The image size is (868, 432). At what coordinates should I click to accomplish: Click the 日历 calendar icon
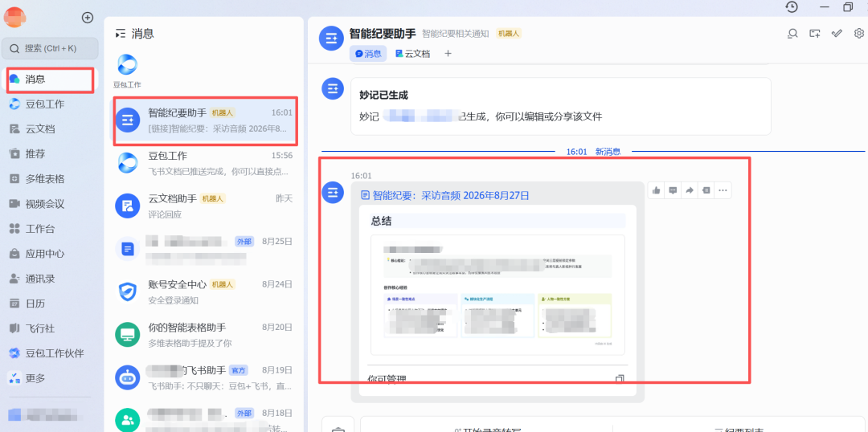coord(15,304)
